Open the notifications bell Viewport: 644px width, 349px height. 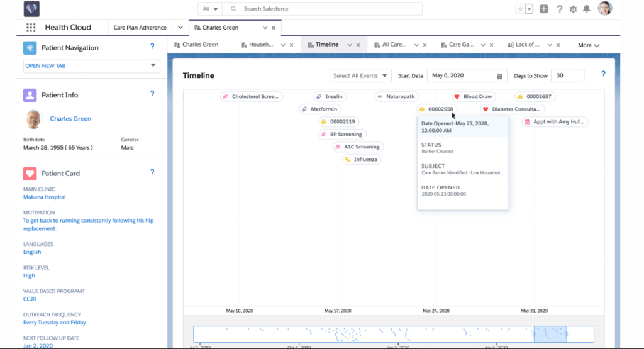coord(587,9)
